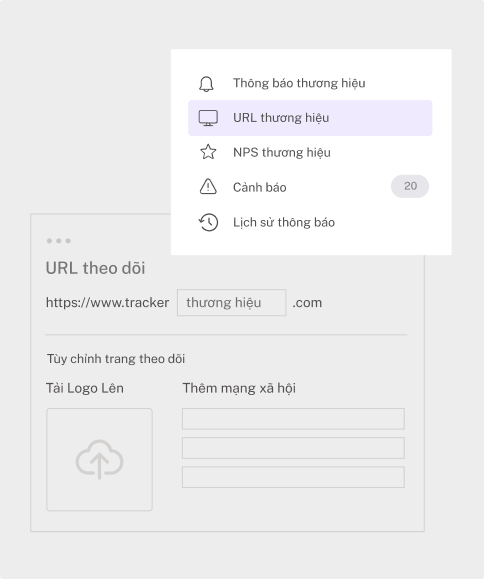Image resolution: width=485 pixels, height=579 pixels.
Task: Click the bell notification icon
Action: [x=206, y=84]
